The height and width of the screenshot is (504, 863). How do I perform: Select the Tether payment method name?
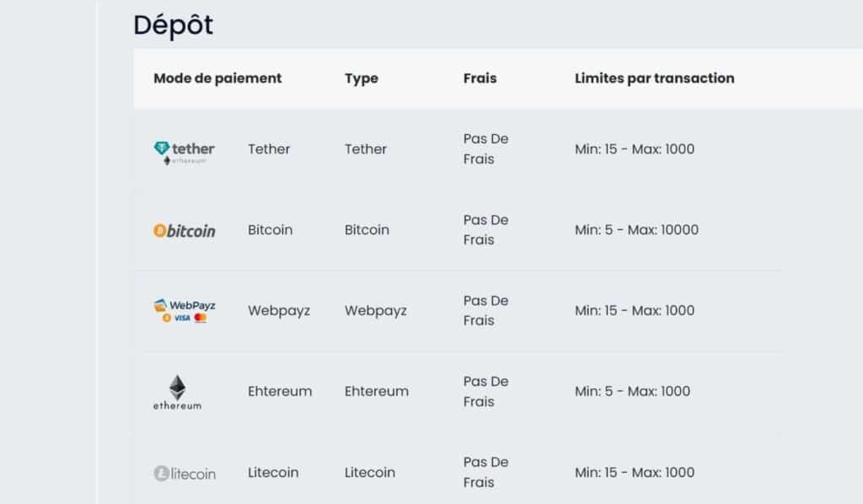269,149
